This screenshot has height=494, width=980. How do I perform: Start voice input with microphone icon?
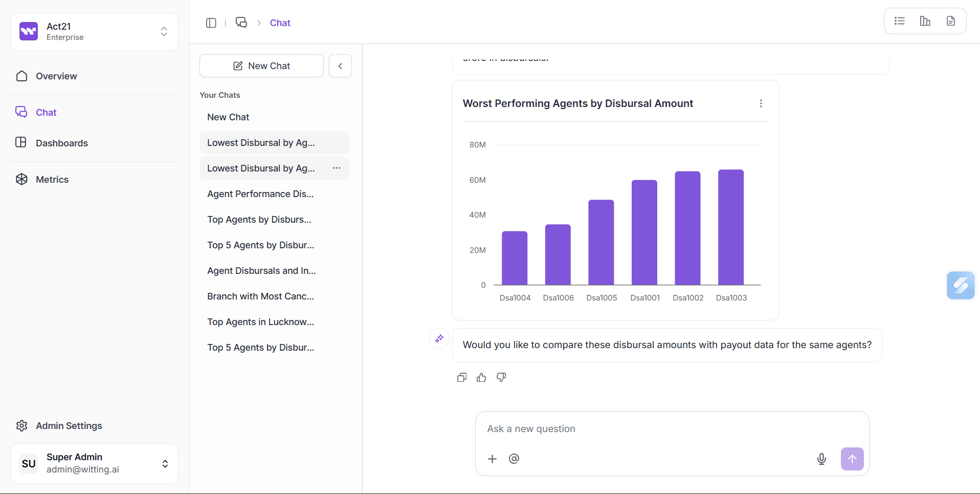821,459
